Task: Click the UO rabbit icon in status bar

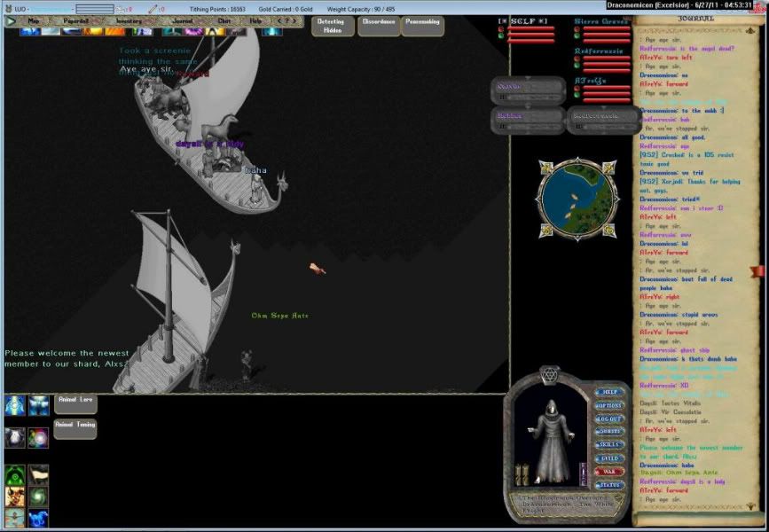Action: (8, 9)
